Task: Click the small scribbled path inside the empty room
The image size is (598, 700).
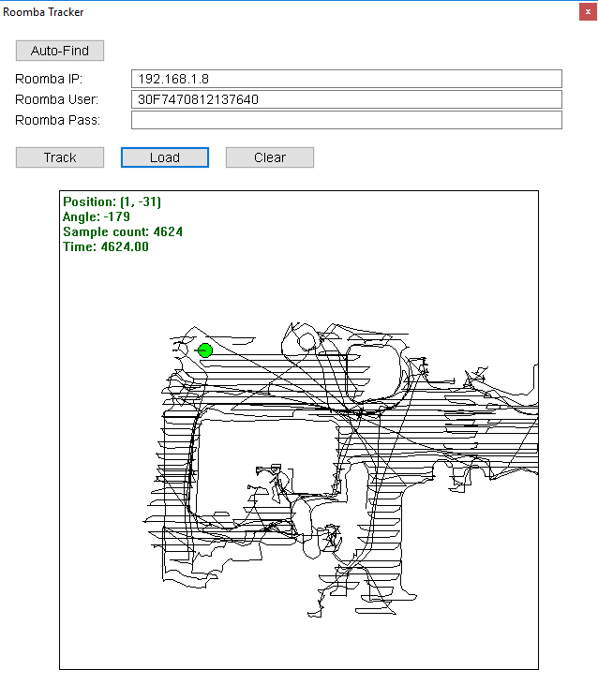Action: 272,476
